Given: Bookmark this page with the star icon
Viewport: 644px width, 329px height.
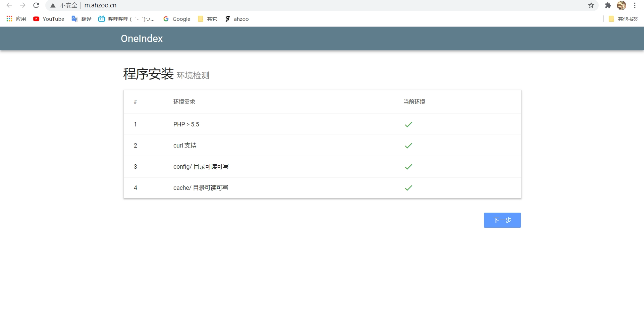Looking at the screenshot, I should point(591,5).
